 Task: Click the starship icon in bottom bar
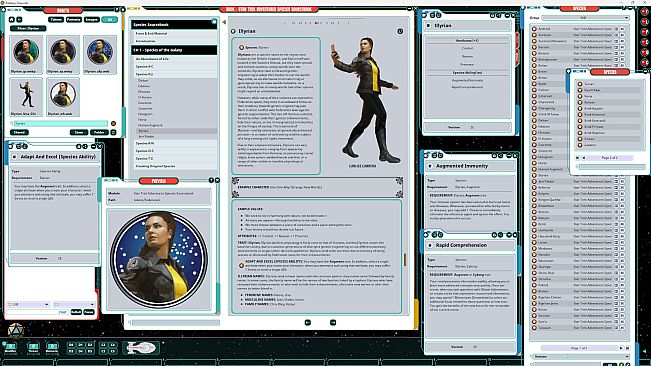pyautogui.click(x=141, y=347)
